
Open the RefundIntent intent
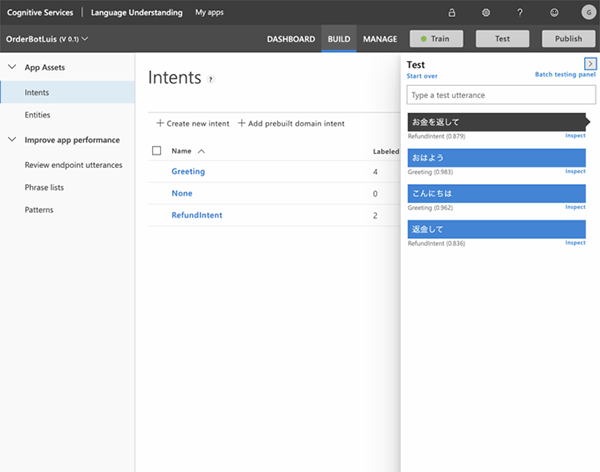[x=197, y=215]
